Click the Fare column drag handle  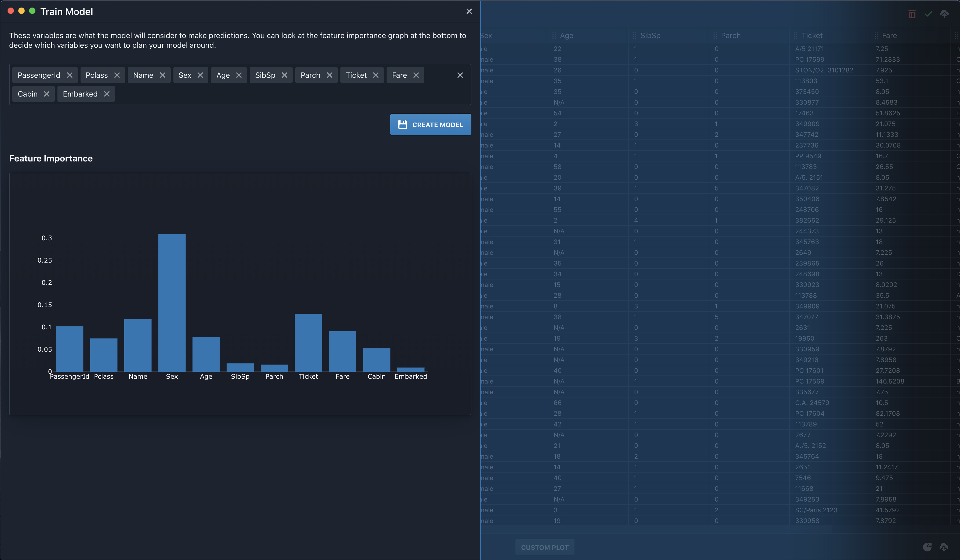(876, 36)
